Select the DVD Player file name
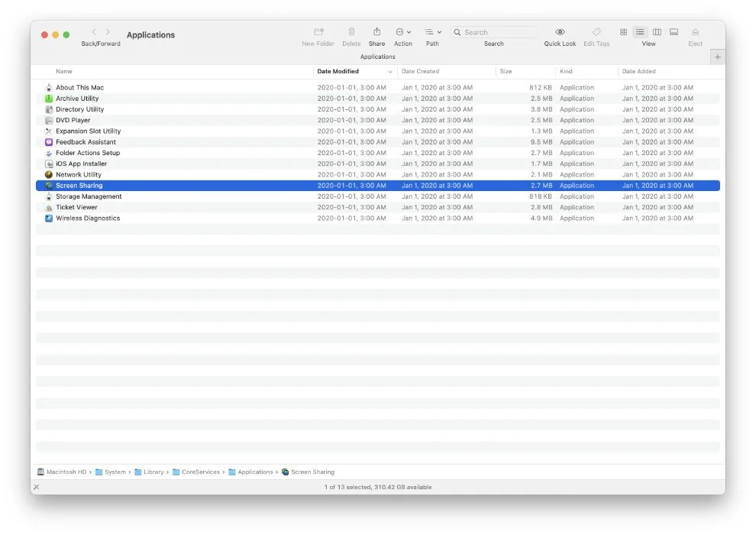Screen dimensions: 756x535 (73, 120)
